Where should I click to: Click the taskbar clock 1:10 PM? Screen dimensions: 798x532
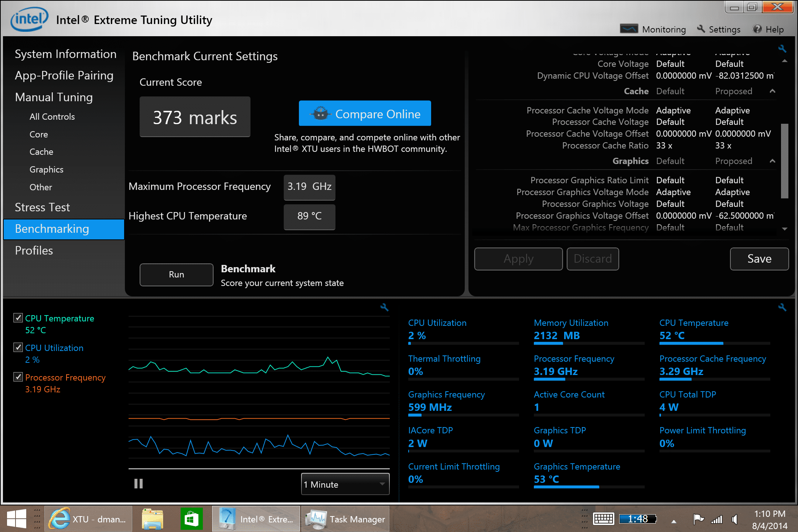tap(770, 514)
